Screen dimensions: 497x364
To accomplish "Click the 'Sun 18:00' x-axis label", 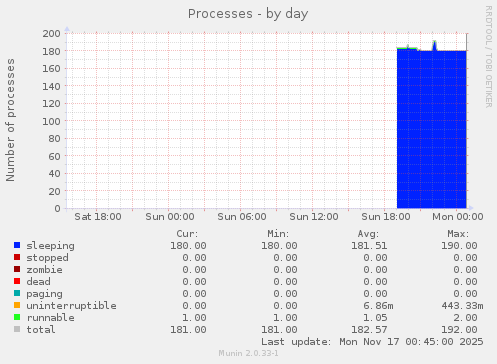I will [386, 217].
